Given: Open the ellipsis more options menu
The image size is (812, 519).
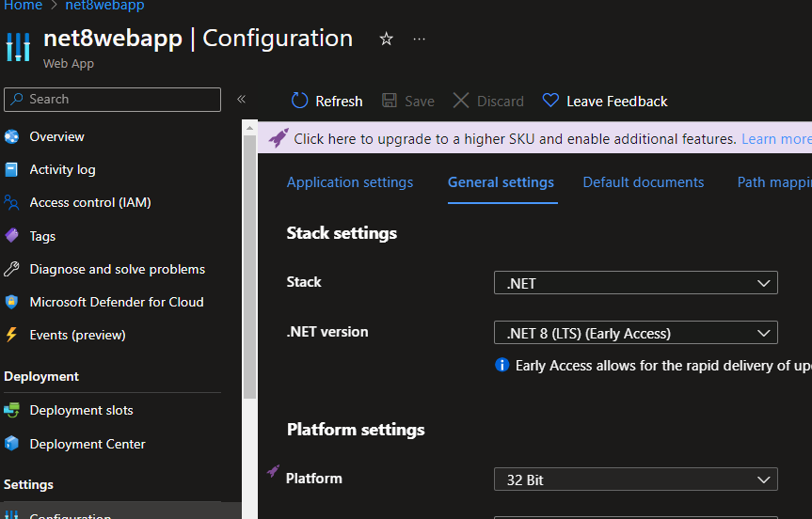Looking at the screenshot, I should [419, 39].
